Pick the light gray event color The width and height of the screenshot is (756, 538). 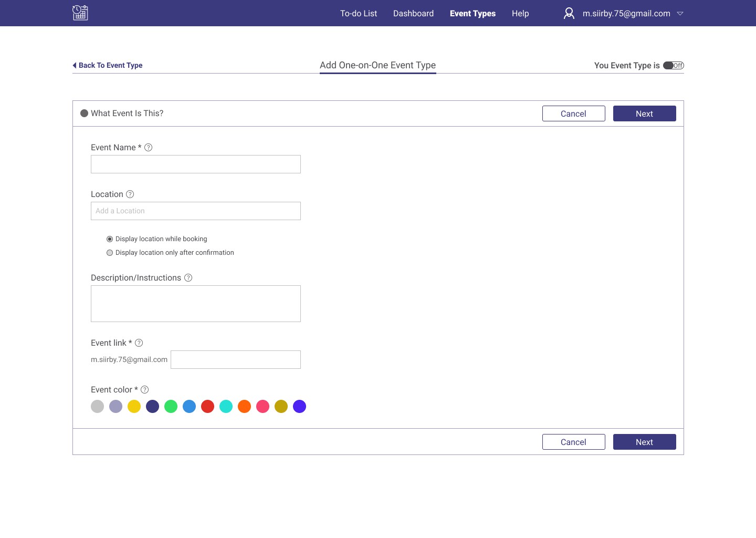click(98, 406)
